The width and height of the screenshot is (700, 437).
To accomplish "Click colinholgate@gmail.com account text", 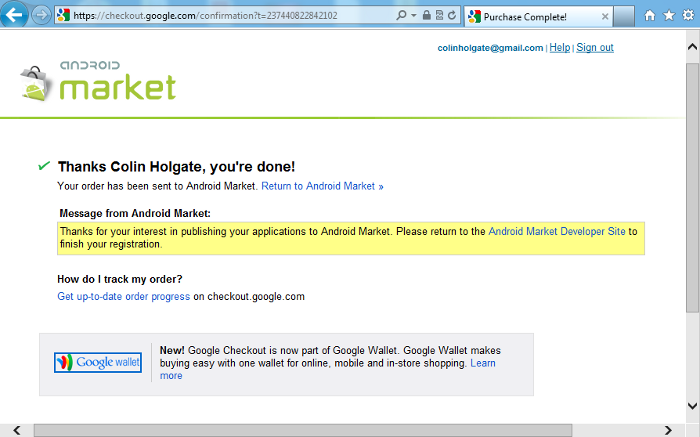I will 490,48.
